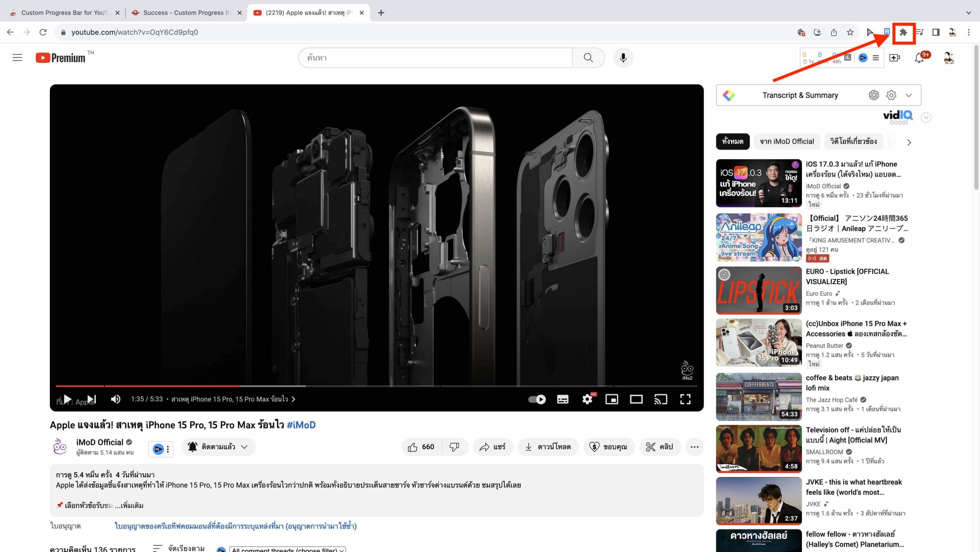This screenshot has height=552, width=980.
Task: Mute the video volume
Action: click(x=115, y=399)
